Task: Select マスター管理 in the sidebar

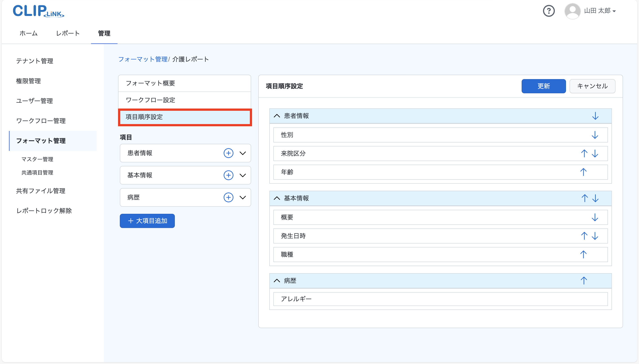Action: pyautogui.click(x=37, y=159)
